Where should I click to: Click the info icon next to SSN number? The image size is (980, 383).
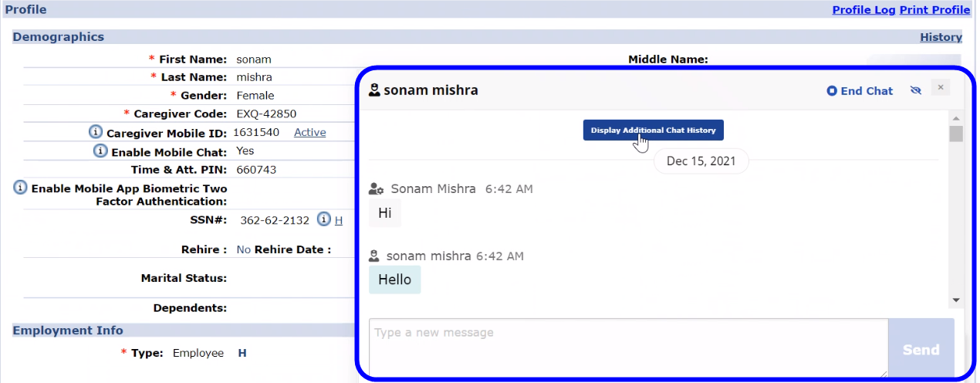pos(324,219)
